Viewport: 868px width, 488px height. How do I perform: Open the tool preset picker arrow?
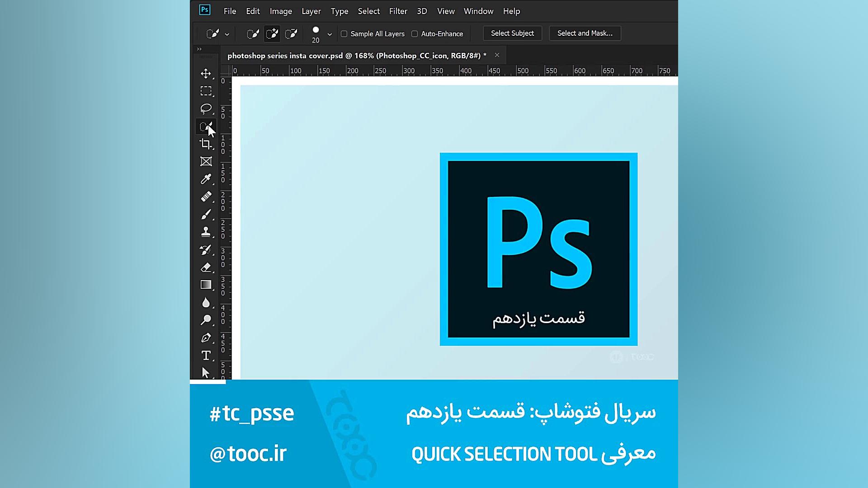pos(227,34)
